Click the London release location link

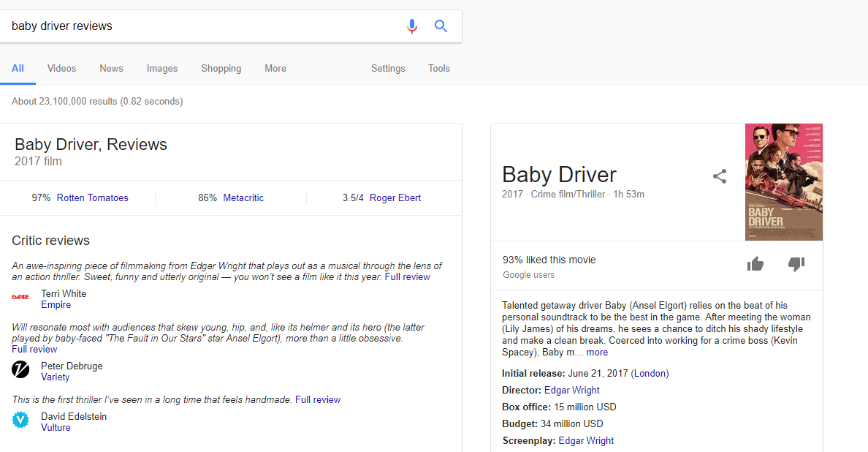tap(650, 373)
